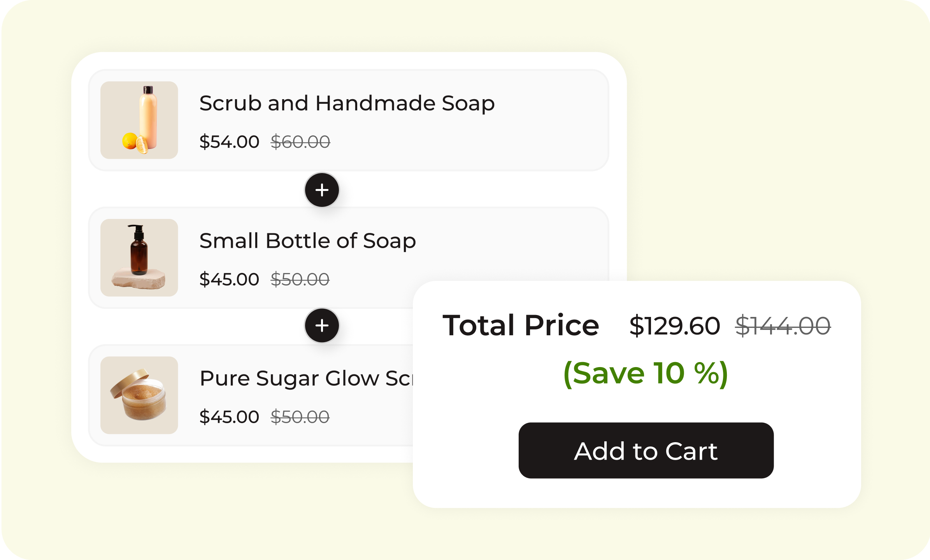
Task: Click the $45.00 price for Small Bottle of Soap
Action: (229, 279)
